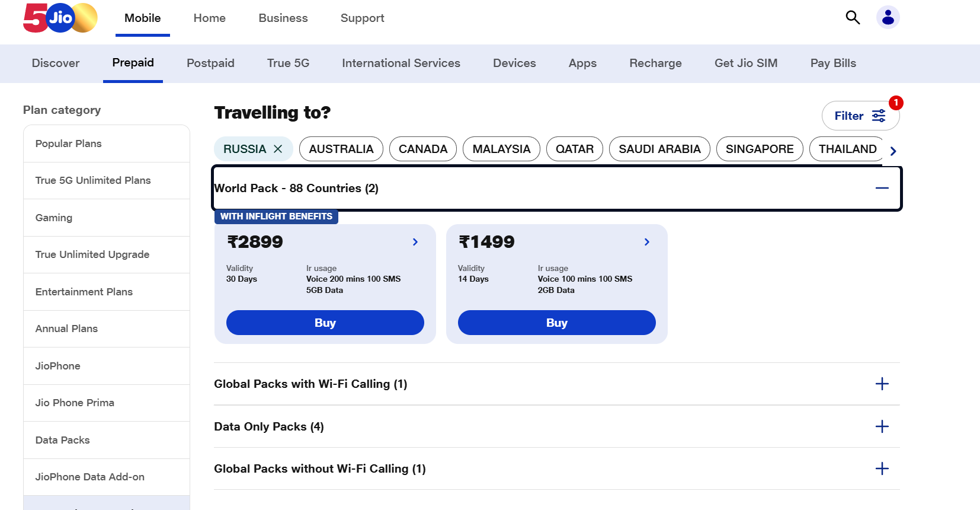Screen dimensions: 980x510
Task: Select the SINGAPORE country chip
Action: click(759, 149)
